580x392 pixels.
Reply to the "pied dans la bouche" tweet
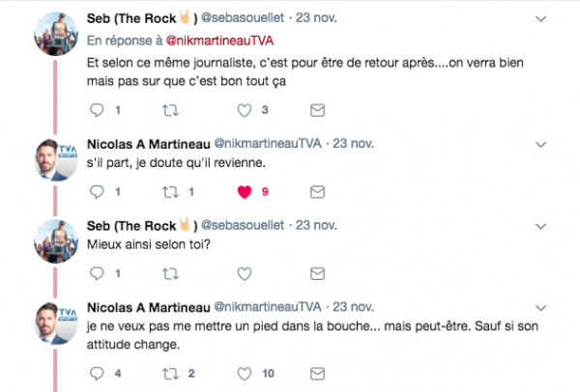click(x=95, y=373)
